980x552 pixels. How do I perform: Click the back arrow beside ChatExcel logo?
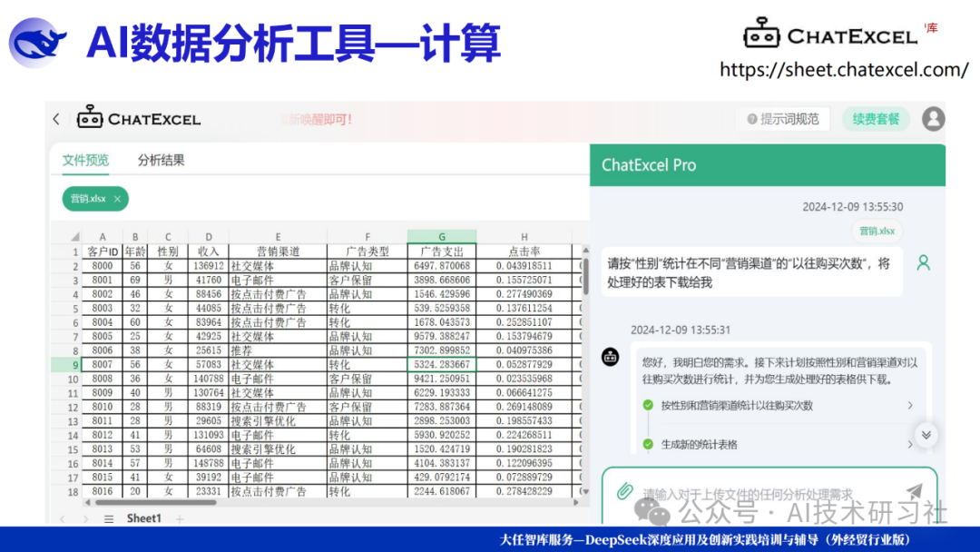point(56,119)
